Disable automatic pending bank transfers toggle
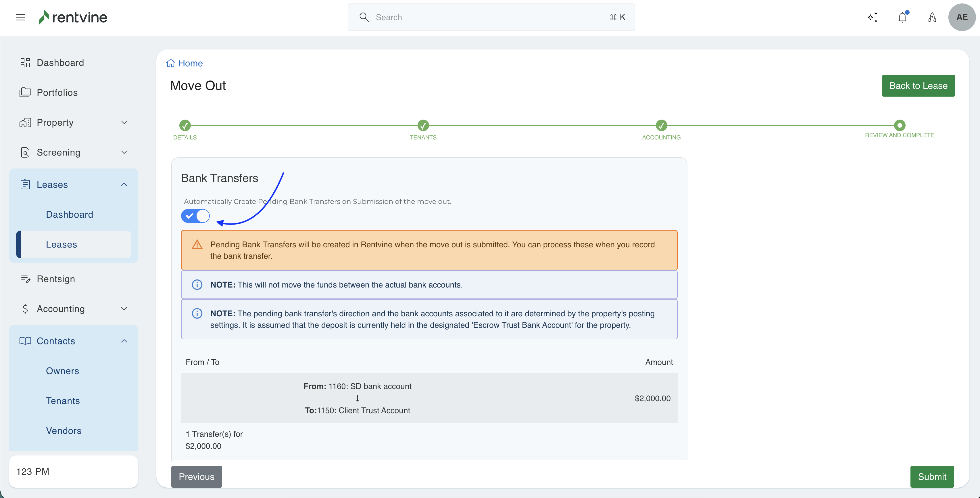The width and height of the screenshot is (980, 498). 195,216
